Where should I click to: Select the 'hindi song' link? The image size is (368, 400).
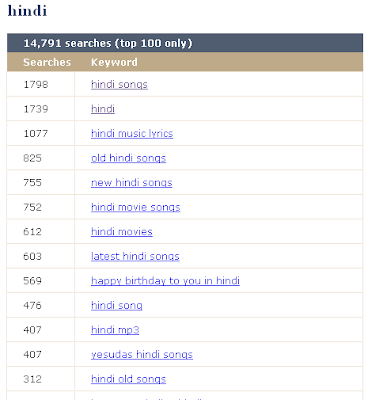pyautogui.click(x=117, y=305)
